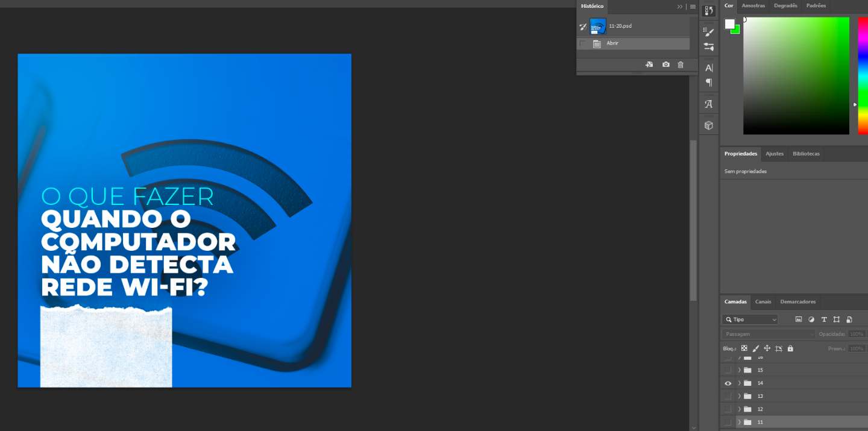868x431 pixels.
Task: Prevent auto-nesting in artboards lock icon
Action: pos(779,348)
